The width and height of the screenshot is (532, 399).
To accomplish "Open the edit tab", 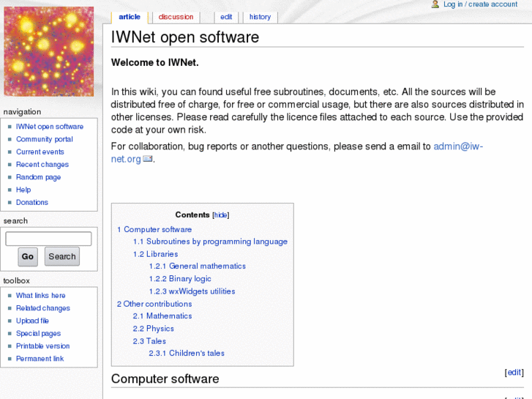I will coord(226,17).
